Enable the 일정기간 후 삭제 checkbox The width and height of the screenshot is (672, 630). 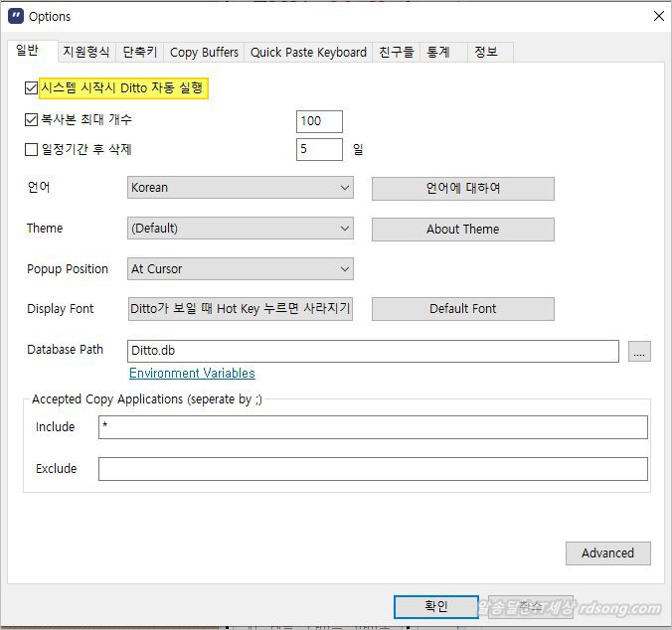[x=31, y=150]
